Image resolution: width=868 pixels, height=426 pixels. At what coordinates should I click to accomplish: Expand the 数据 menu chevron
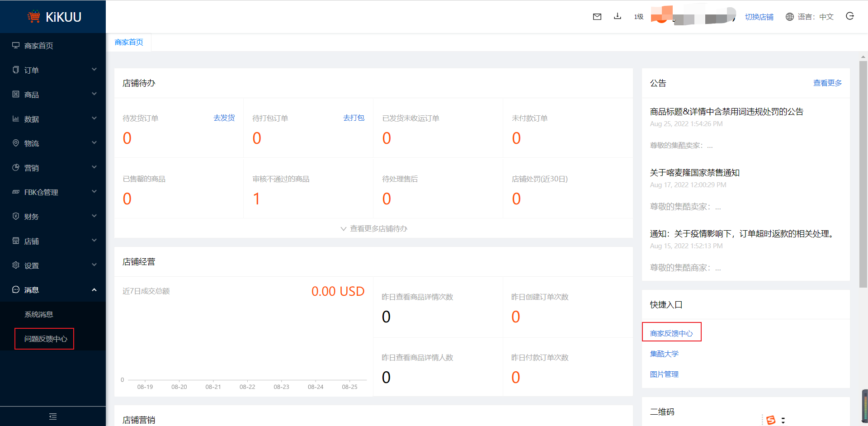click(x=94, y=118)
